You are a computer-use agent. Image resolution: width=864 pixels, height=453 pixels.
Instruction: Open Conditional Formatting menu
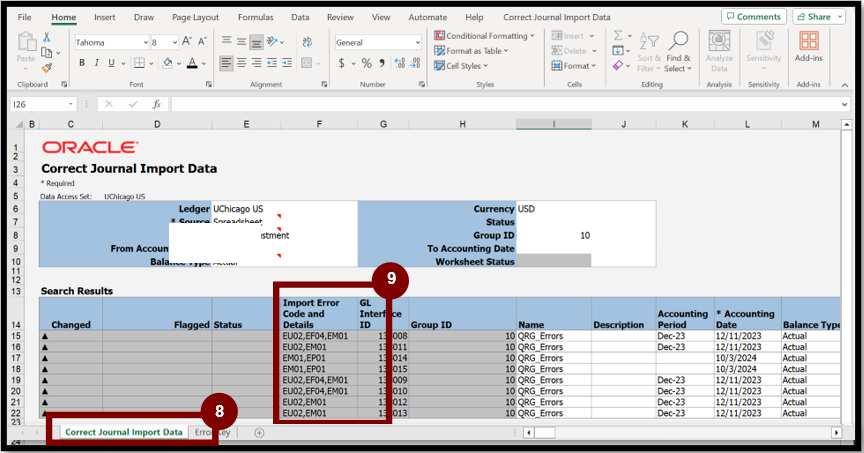(x=484, y=36)
